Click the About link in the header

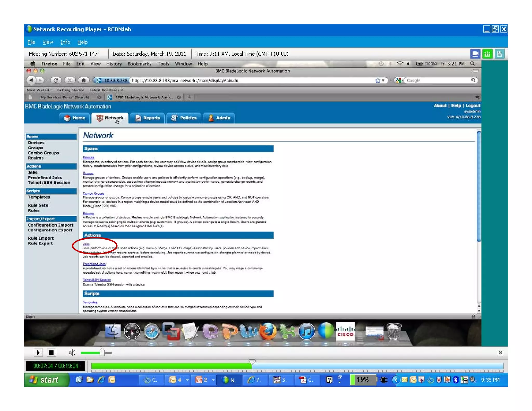point(440,105)
